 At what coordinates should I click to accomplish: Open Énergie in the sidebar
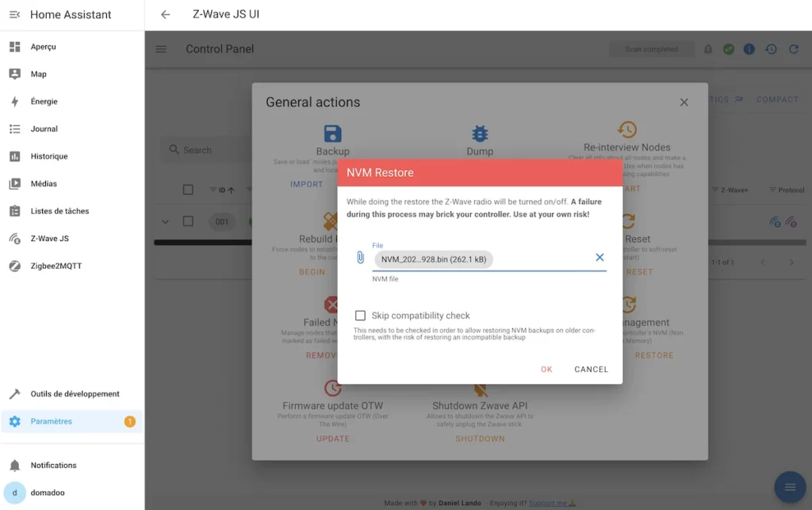72,102
